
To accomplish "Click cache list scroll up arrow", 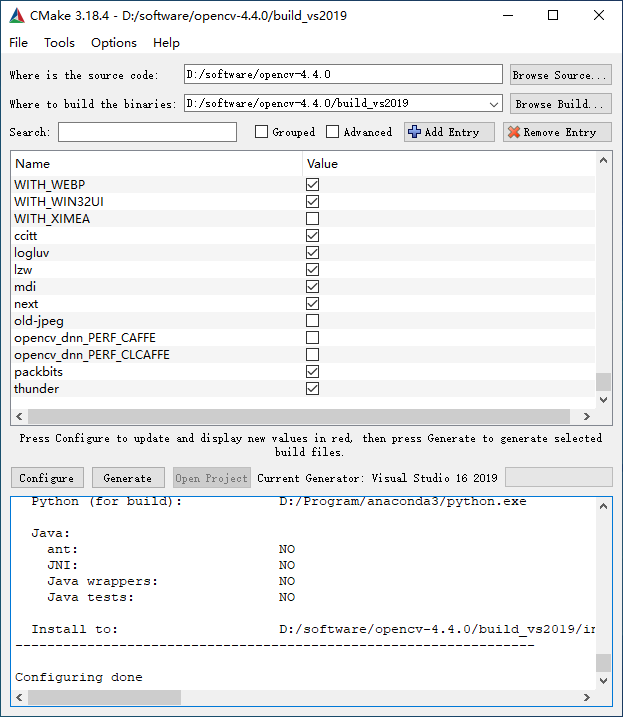I will click(x=603, y=161).
